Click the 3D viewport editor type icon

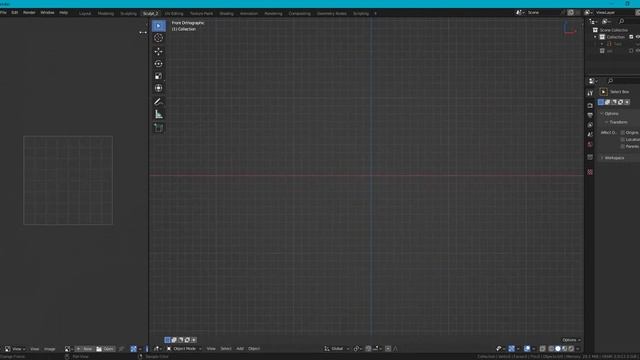coord(157,349)
